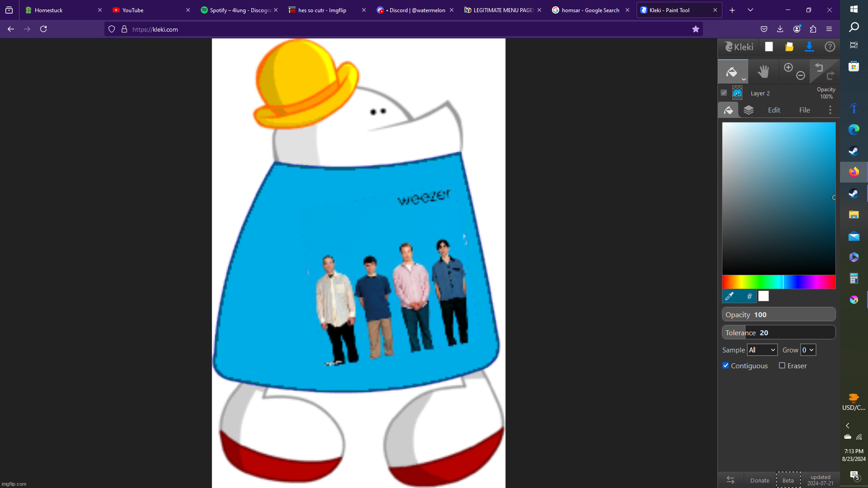Save page to Pocket
Viewport: 868px width, 488px height.
pos(764,29)
